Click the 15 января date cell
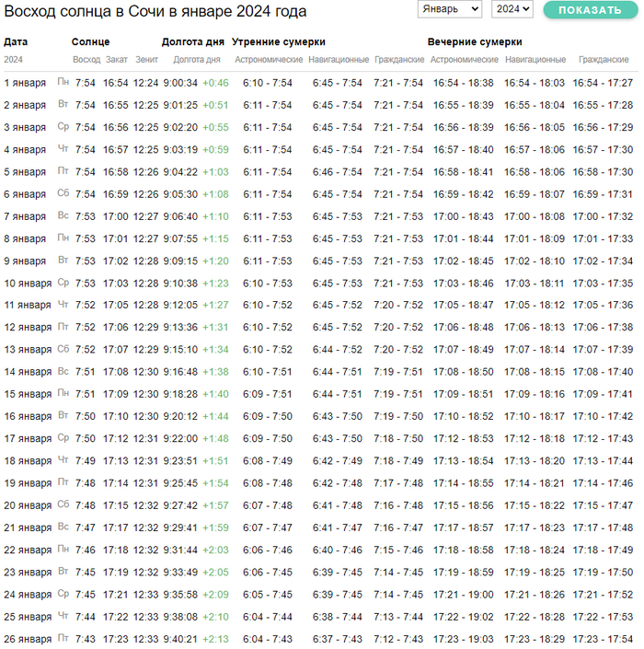 (x=28, y=394)
